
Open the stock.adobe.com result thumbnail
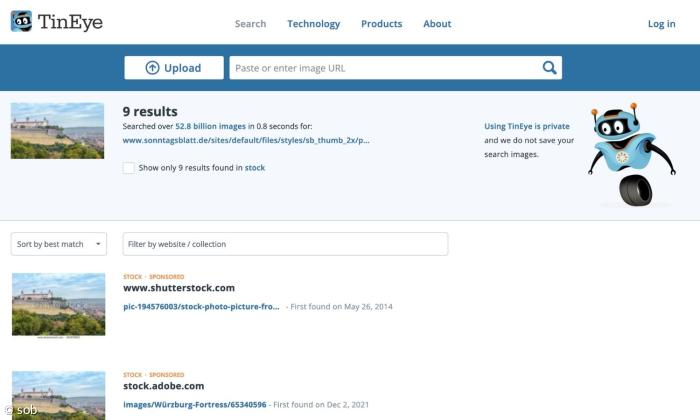(x=58, y=395)
